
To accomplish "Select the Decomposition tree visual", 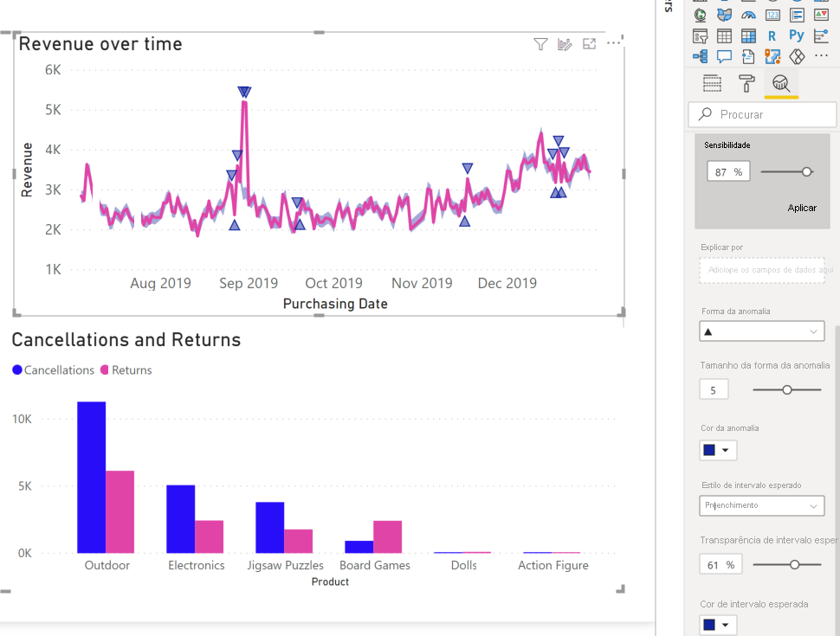I will point(701,56).
